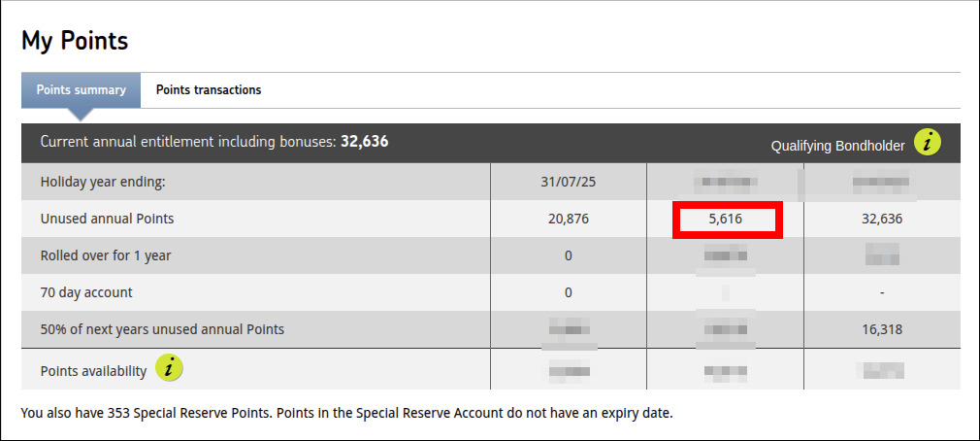Click the Qualifying Bondholder info icon

coord(928,143)
